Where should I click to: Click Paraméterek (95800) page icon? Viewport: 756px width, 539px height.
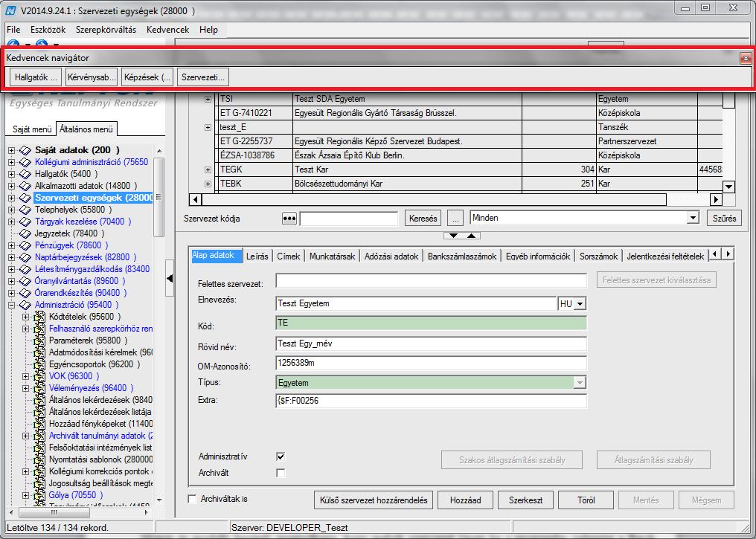tap(39, 340)
